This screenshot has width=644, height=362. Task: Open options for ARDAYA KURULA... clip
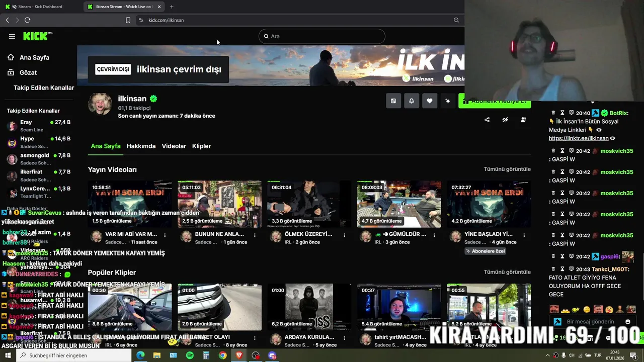pyautogui.click(x=344, y=338)
